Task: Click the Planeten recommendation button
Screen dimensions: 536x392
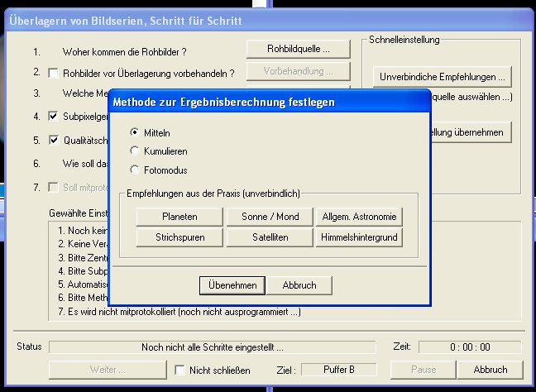Action: pos(179,217)
